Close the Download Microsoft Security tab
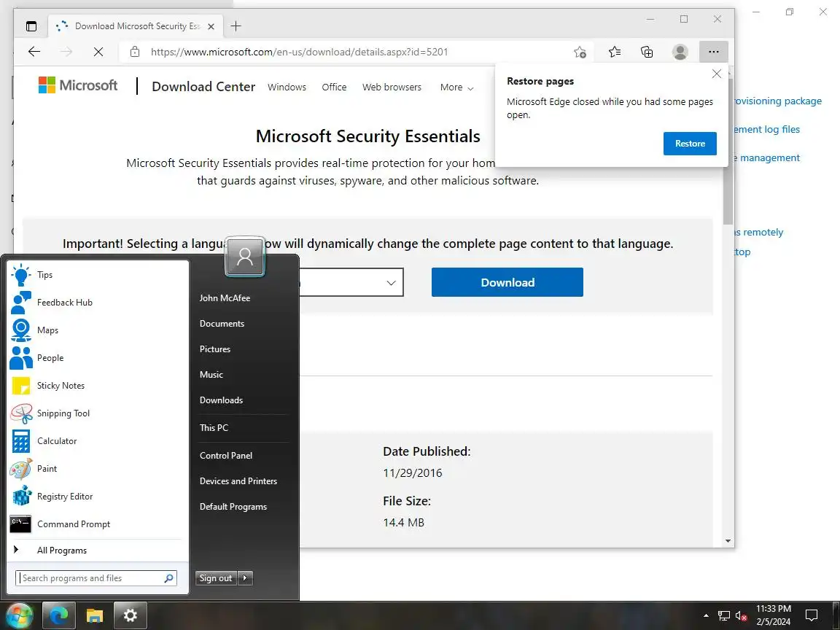Viewport: 840px width, 630px height. click(x=211, y=26)
